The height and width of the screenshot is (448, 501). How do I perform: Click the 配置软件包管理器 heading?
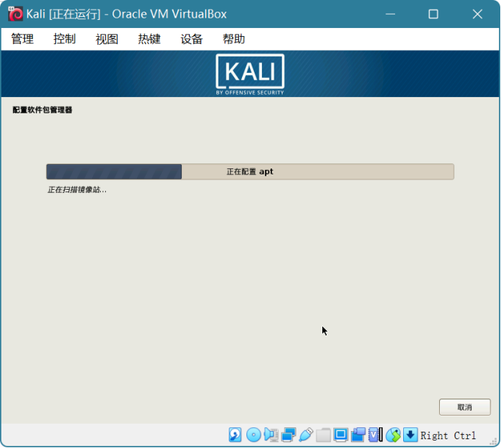tap(42, 110)
